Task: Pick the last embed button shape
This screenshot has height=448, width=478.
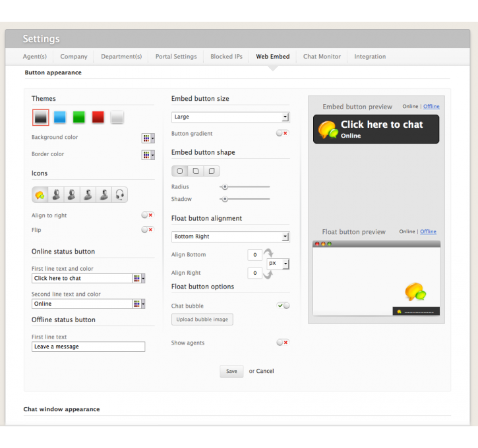Action: pos(212,171)
